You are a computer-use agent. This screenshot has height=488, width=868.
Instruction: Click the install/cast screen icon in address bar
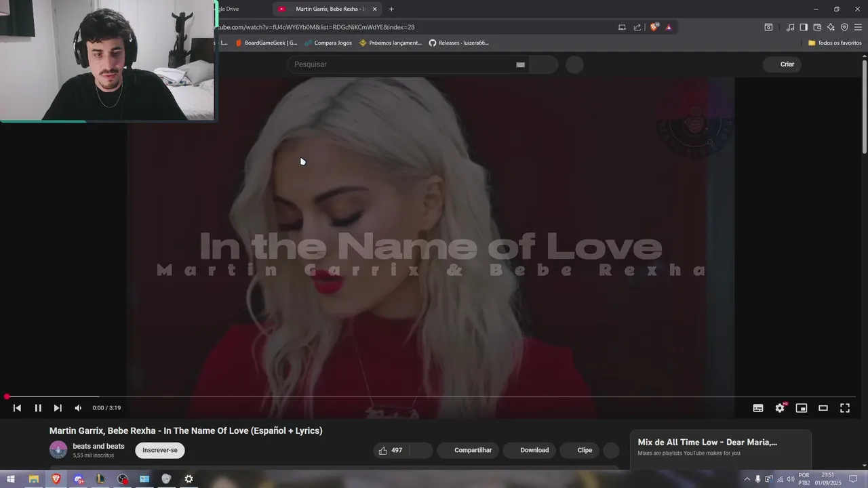(622, 27)
